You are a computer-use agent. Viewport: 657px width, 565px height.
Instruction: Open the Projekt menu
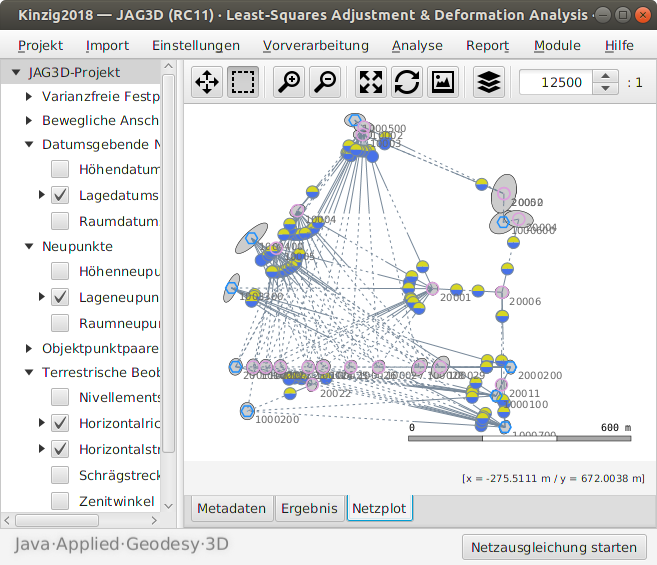click(40, 45)
